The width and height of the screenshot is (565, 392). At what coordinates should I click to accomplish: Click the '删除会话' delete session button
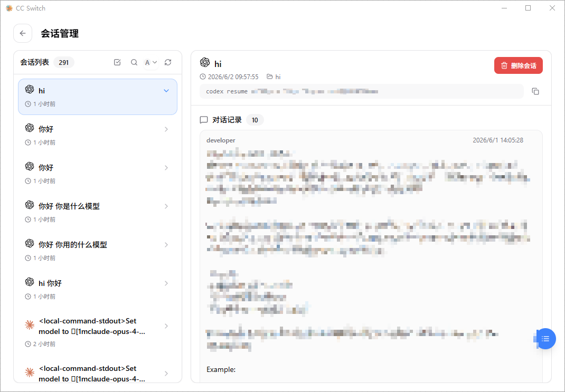coord(518,65)
